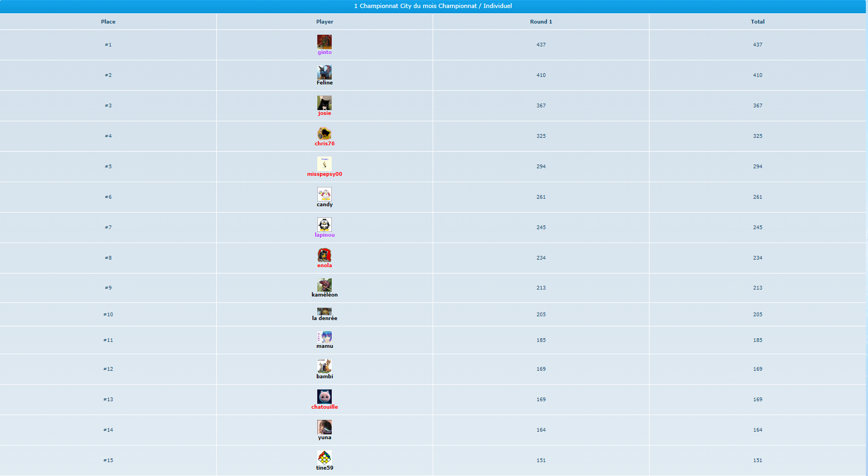
Task: Click lapinou's penguin avatar
Action: click(x=324, y=224)
